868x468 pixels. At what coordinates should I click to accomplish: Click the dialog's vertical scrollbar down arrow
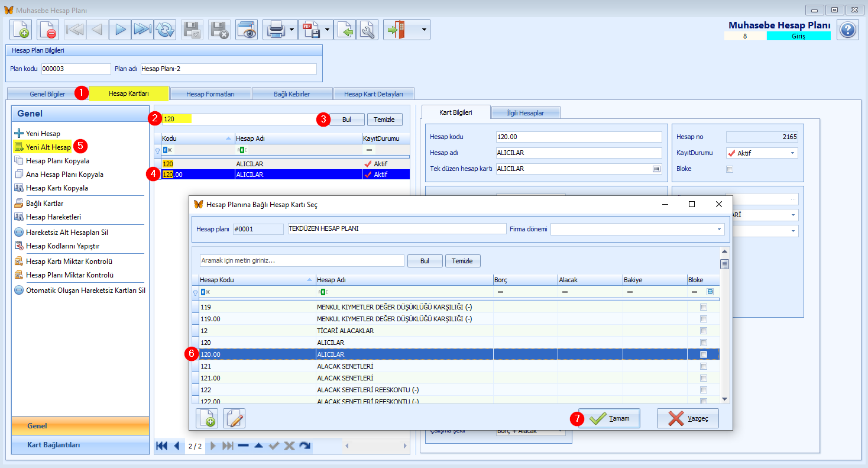coord(724,400)
